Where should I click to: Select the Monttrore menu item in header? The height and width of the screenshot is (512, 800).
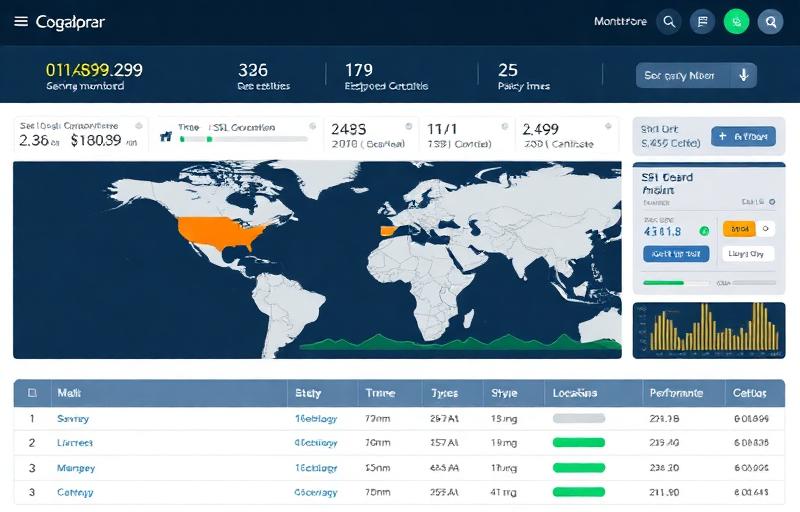pos(620,21)
